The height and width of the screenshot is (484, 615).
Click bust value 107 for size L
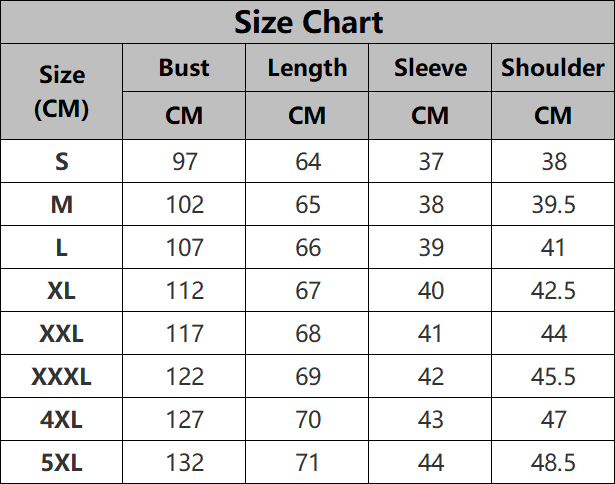pos(184,247)
